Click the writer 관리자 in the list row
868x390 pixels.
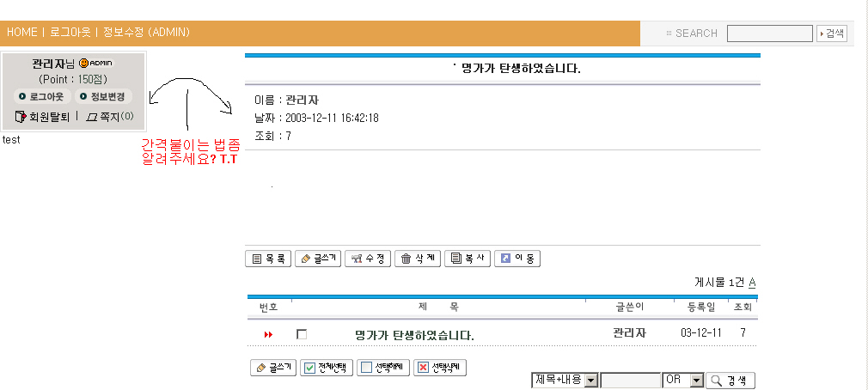pos(629,333)
